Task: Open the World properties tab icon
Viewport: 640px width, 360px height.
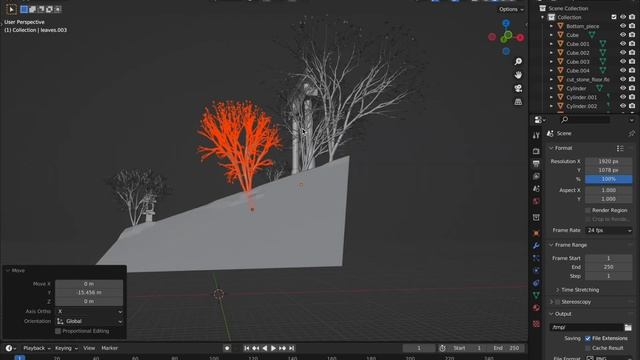Action: (x=536, y=201)
